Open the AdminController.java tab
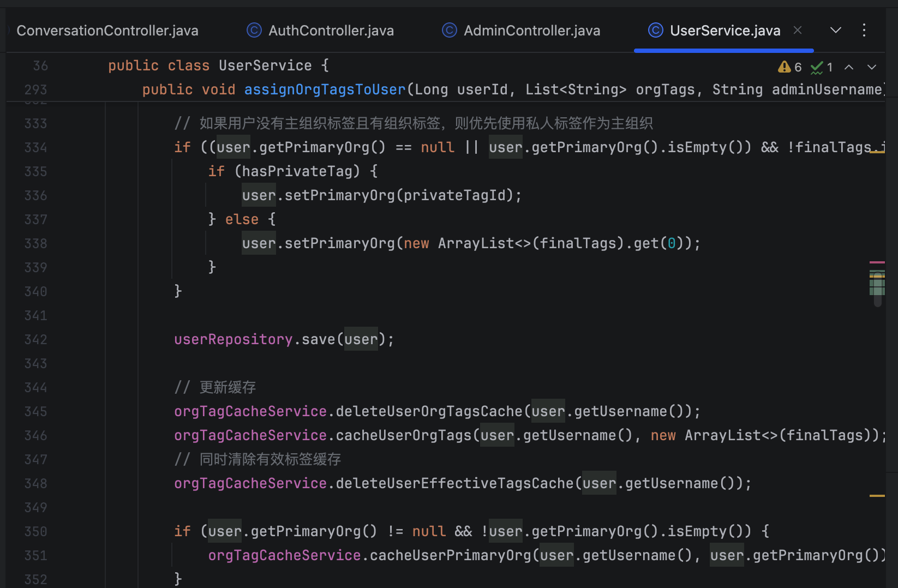The height and width of the screenshot is (588, 898). (x=521, y=31)
